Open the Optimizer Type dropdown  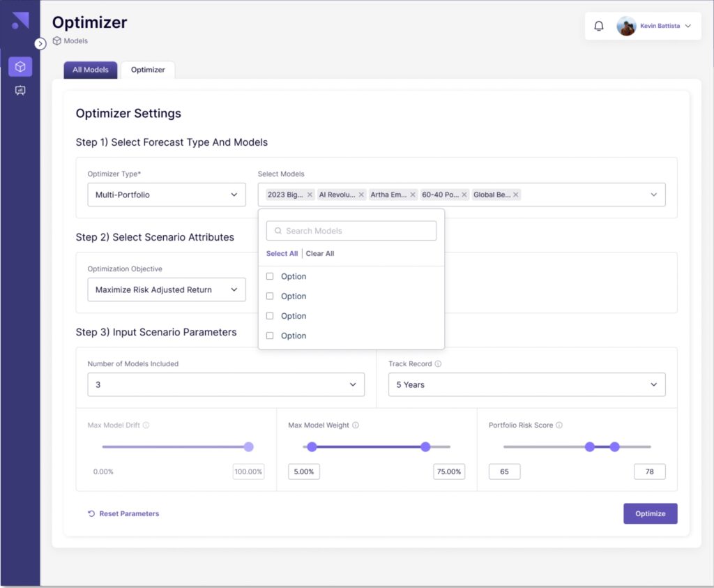click(166, 195)
